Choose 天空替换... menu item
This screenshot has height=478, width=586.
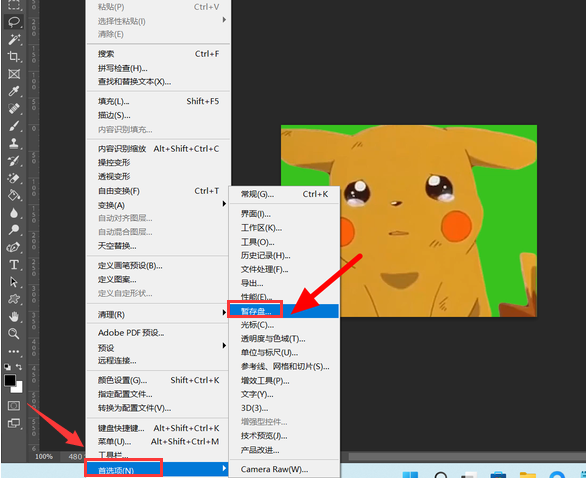tap(158, 246)
